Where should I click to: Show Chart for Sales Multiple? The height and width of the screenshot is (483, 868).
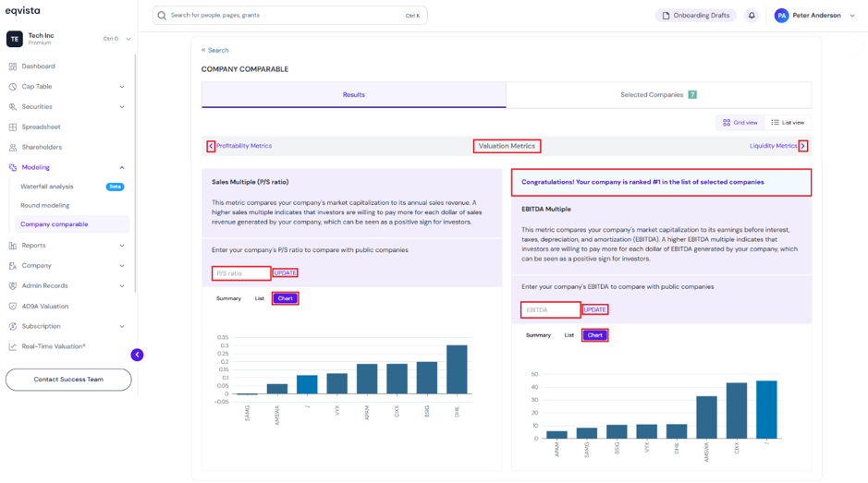(x=285, y=299)
